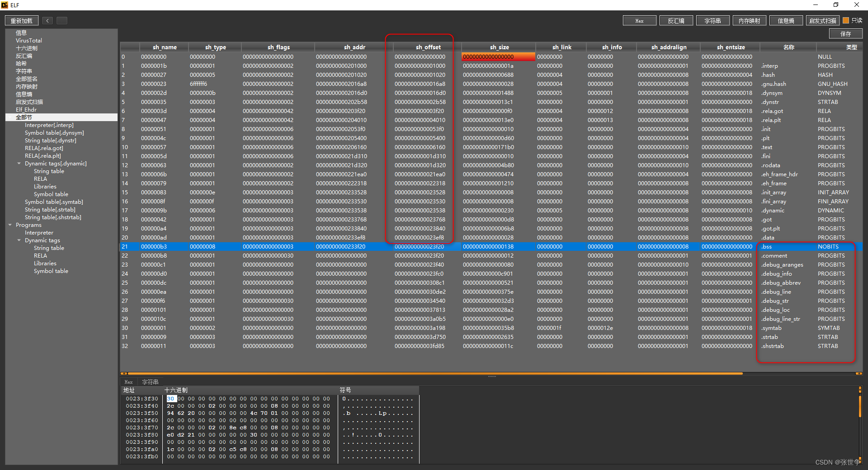868x470 pixels.
Task: Select String table[.dynstr] tree item
Action: click(x=51, y=141)
